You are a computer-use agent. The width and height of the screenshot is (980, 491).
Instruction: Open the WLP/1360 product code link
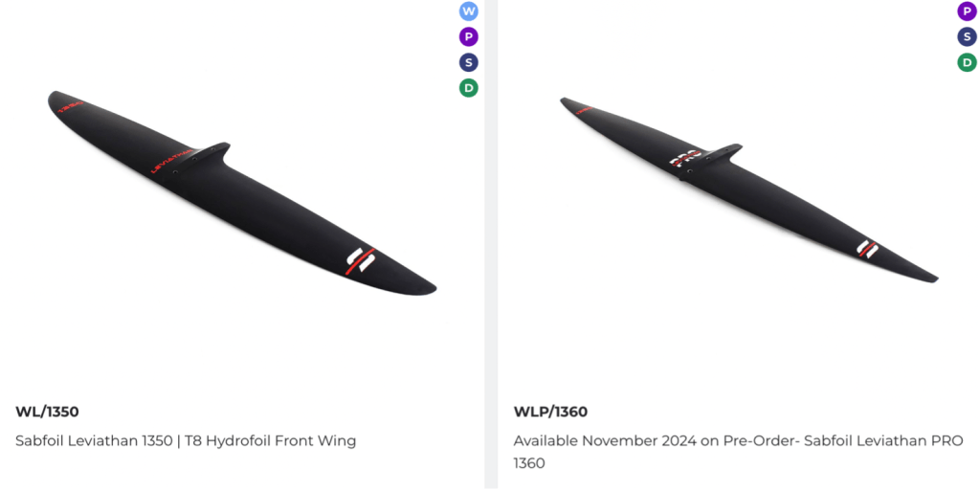550,413
